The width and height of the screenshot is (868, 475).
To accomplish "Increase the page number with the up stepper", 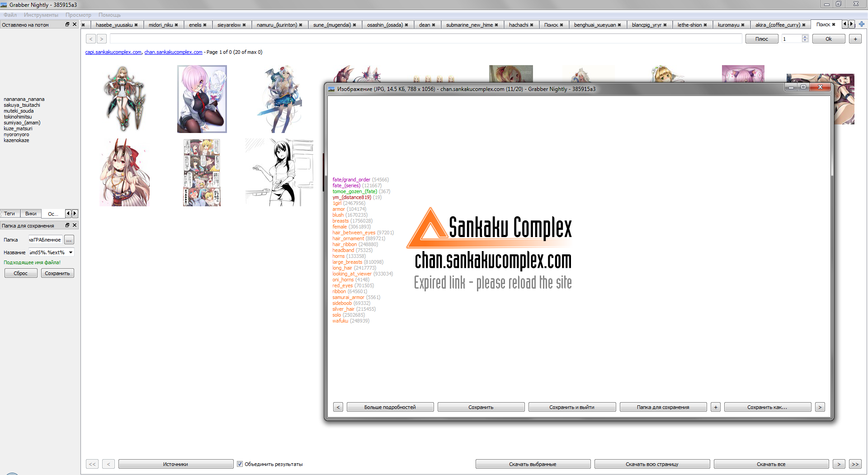I will point(805,37).
